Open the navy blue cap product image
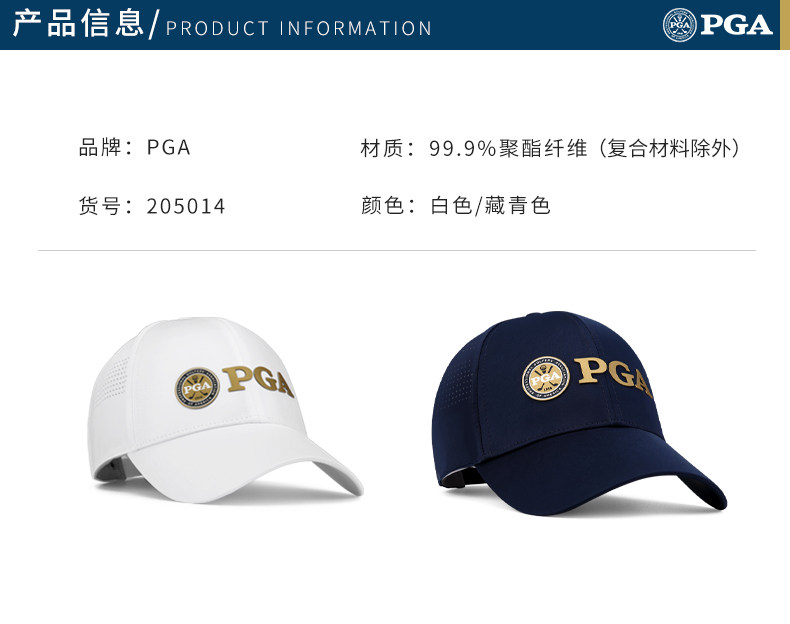The width and height of the screenshot is (790, 624). (x=579, y=413)
